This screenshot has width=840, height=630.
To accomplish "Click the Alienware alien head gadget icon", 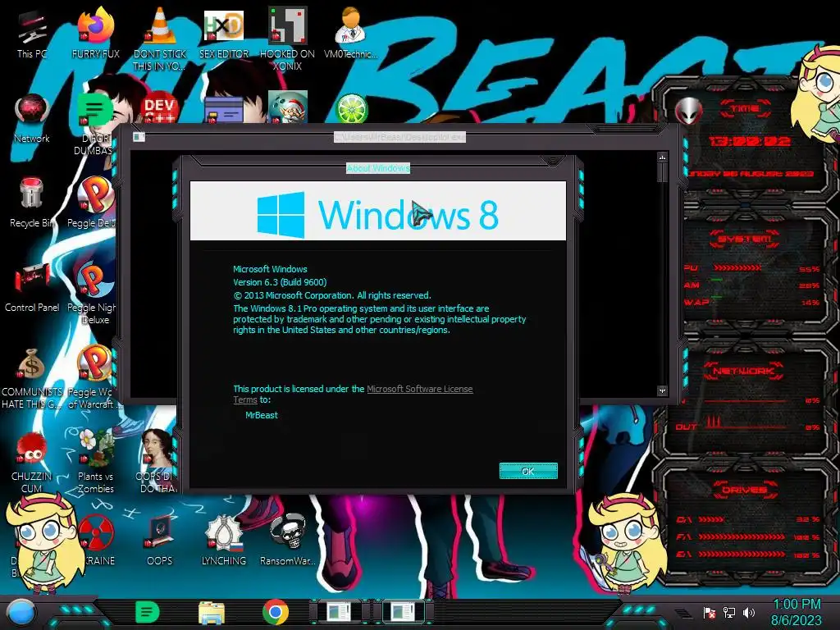I will tap(689, 112).
